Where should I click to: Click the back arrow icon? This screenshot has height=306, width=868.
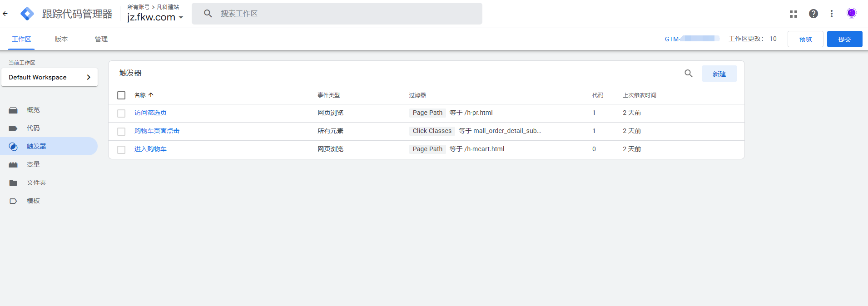pyautogui.click(x=5, y=14)
